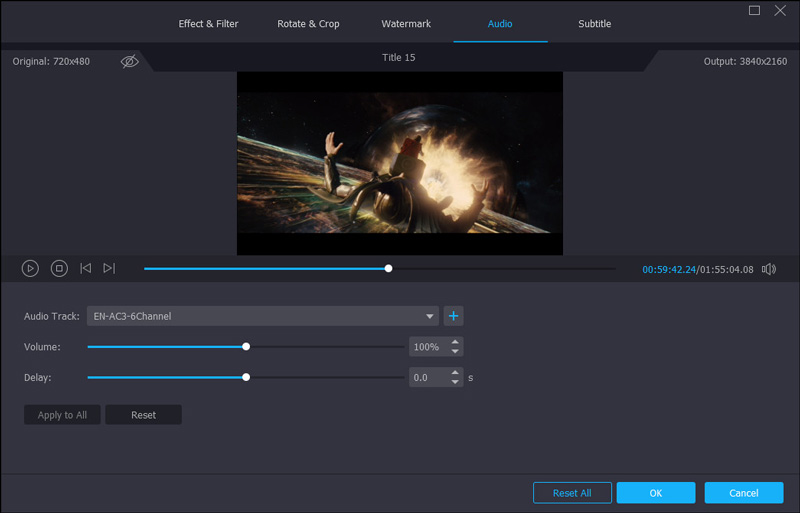Click the Delay value input field
The width and height of the screenshot is (800, 513).
(x=427, y=378)
